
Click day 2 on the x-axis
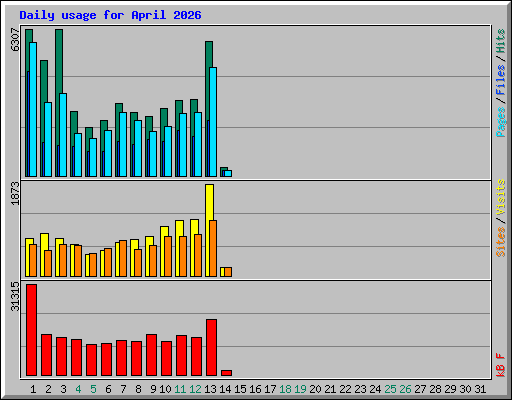coord(48,389)
